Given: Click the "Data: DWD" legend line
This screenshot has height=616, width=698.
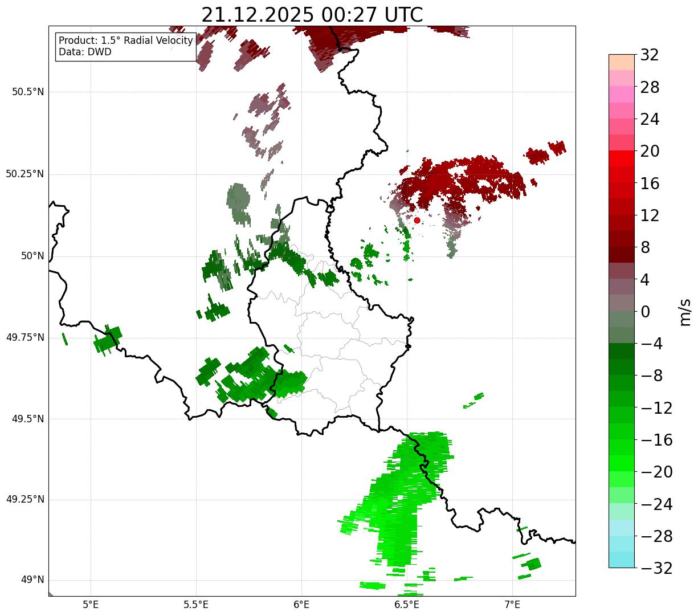Looking at the screenshot, I should pyautogui.click(x=85, y=52).
